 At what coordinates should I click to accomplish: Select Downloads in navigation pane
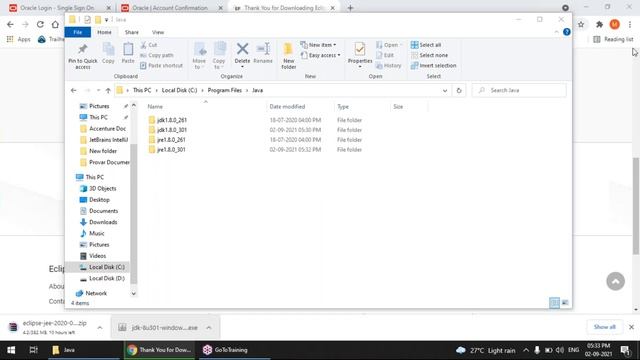coord(103,222)
